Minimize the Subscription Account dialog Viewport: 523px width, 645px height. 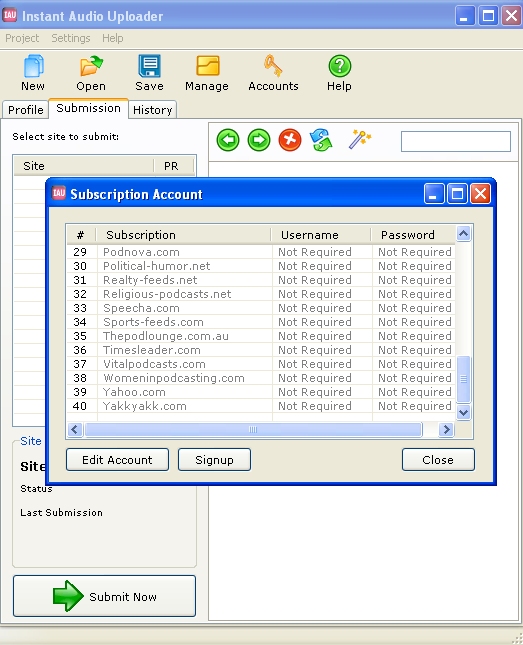[x=434, y=193]
